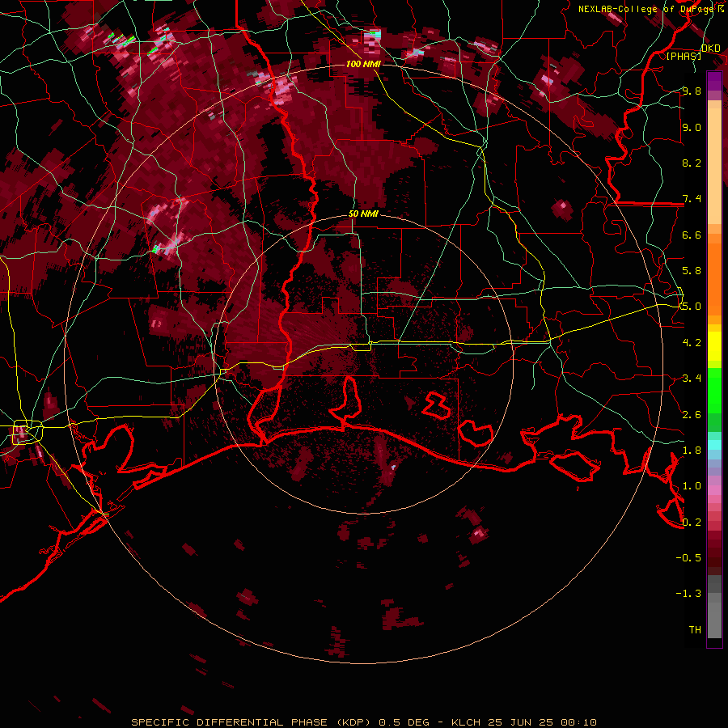Image resolution: width=728 pixels, height=728 pixels.
Task: Click the 1.0 scale value
Action: [692, 486]
